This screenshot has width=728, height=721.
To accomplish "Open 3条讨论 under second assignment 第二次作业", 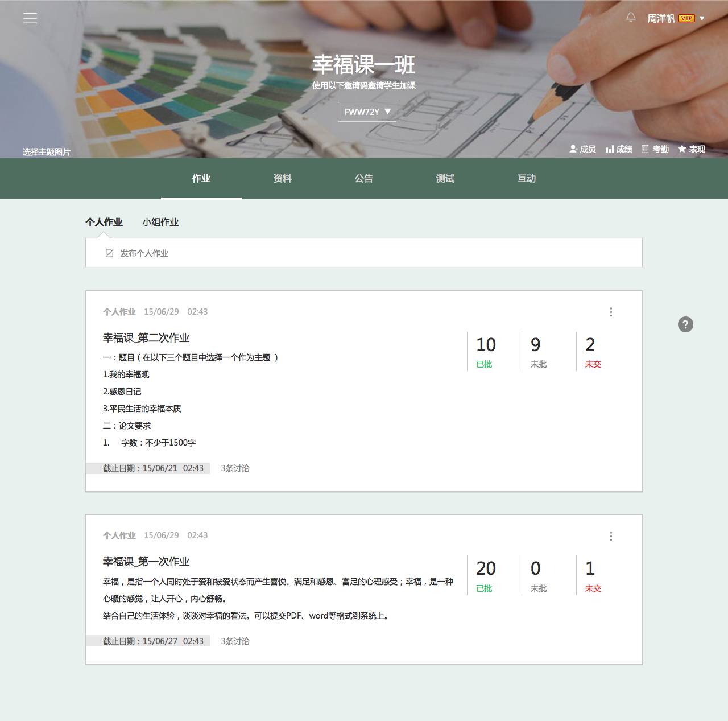I will [235, 468].
